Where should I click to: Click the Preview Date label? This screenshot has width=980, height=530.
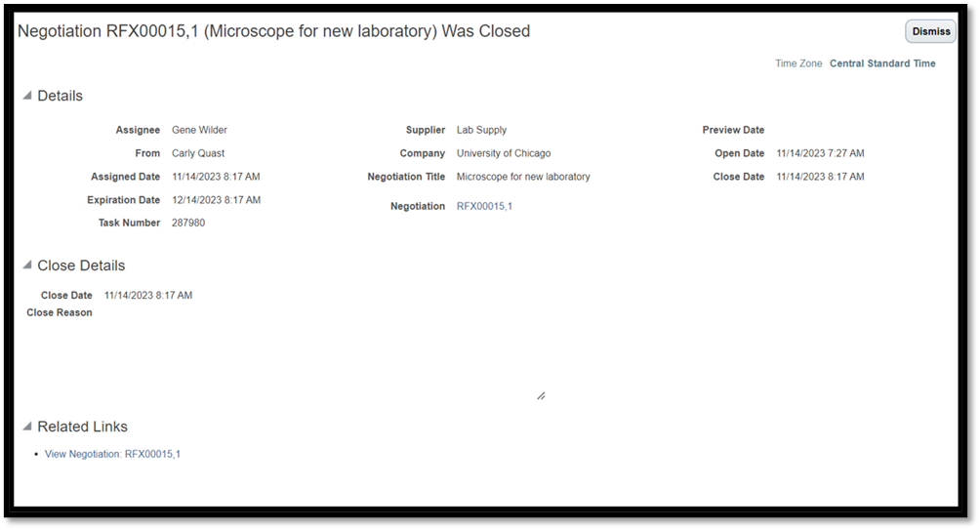point(733,130)
